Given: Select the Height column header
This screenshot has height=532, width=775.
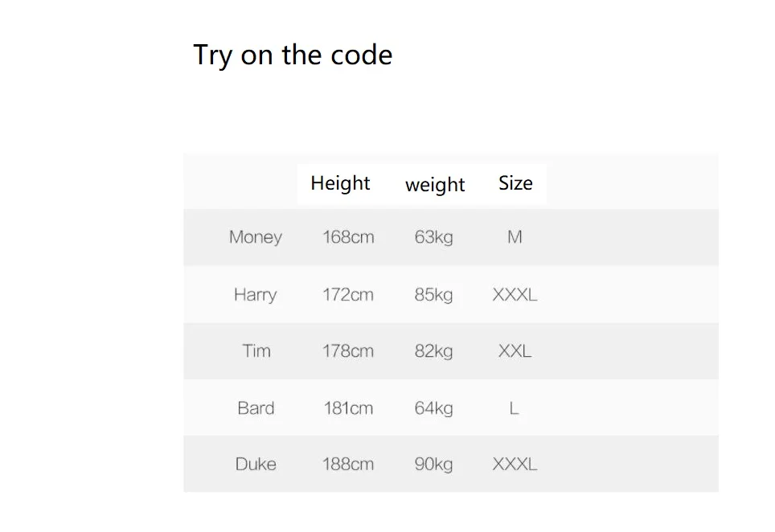Looking at the screenshot, I should coord(340,184).
